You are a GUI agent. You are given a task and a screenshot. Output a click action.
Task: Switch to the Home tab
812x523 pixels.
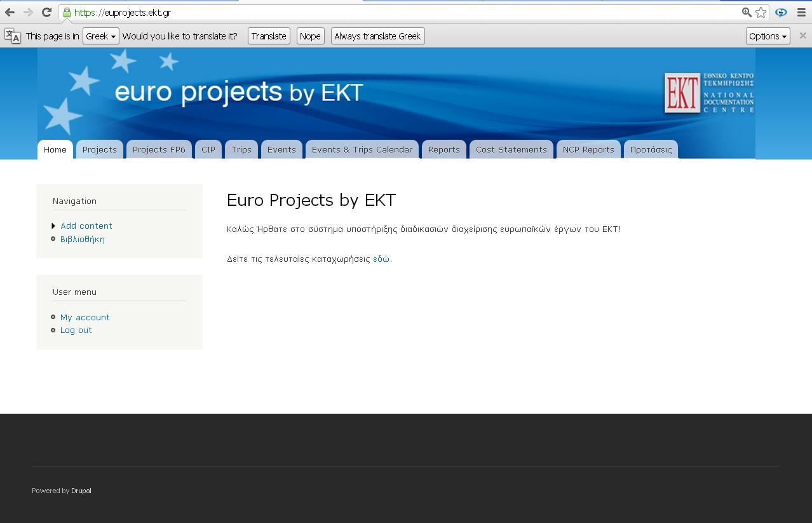(x=55, y=149)
